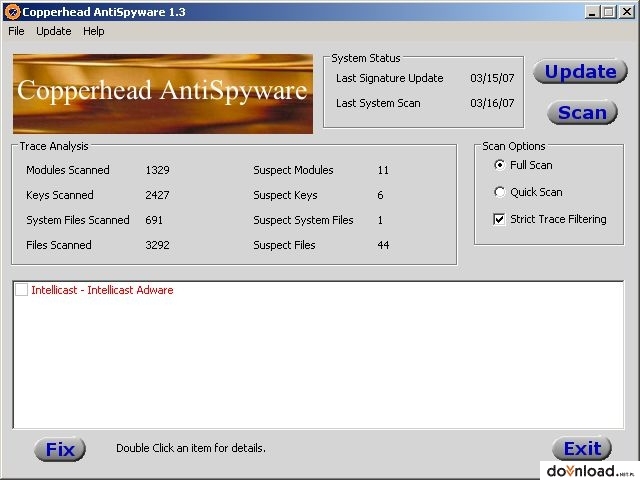640x480 pixels.
Task: Click the Keys Scanned value 2427
Action: pyautogui.click(x=157, y=195)
